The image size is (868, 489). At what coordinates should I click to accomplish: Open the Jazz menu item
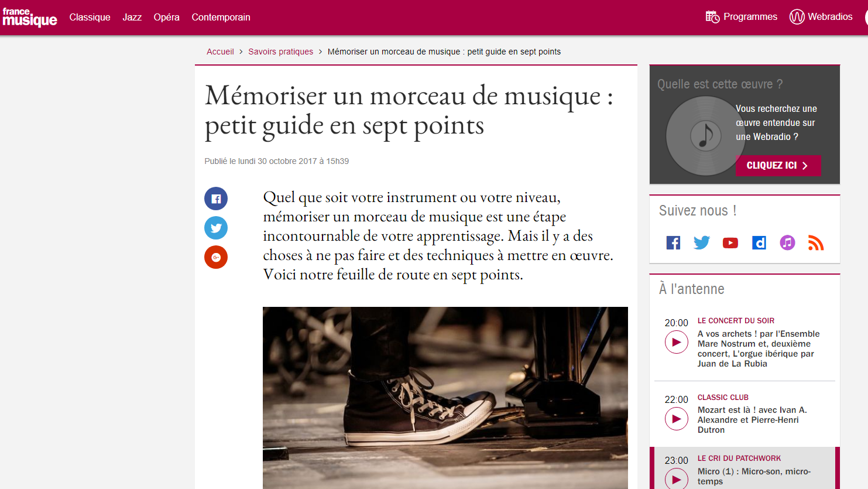[x=132, y=18]
